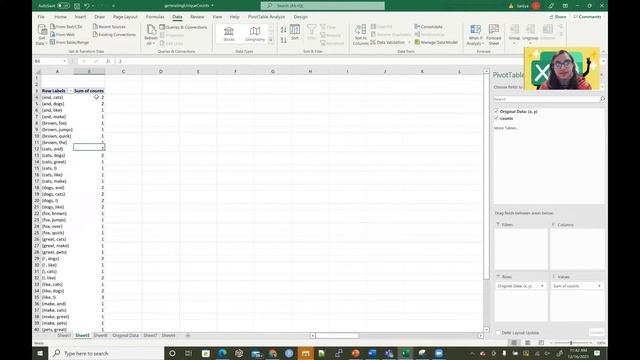The width and height of the screenshot is (640, 360).
Task: Open the Data Validation dropdown arrow
Action: click(x=409, y=42)
